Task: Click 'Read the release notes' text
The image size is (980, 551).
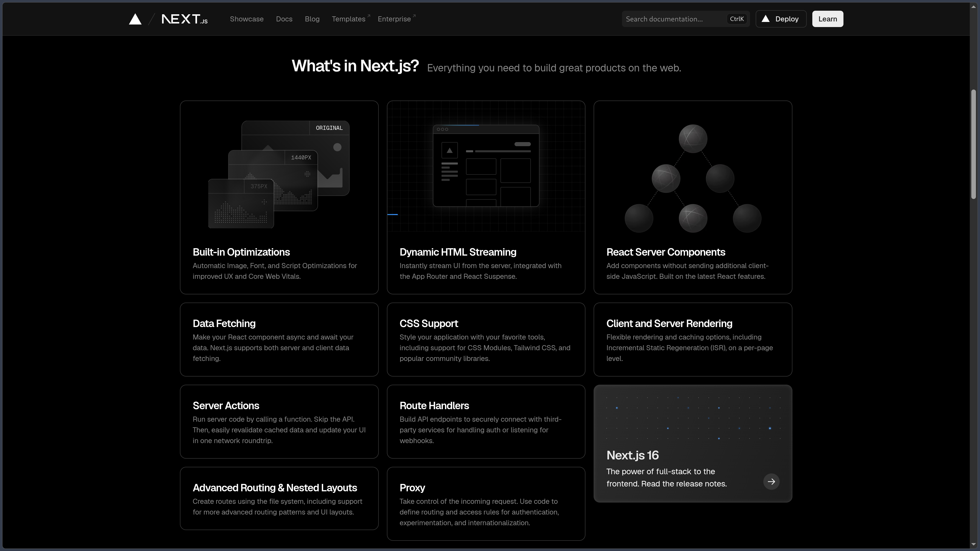Action: [684, 484]
